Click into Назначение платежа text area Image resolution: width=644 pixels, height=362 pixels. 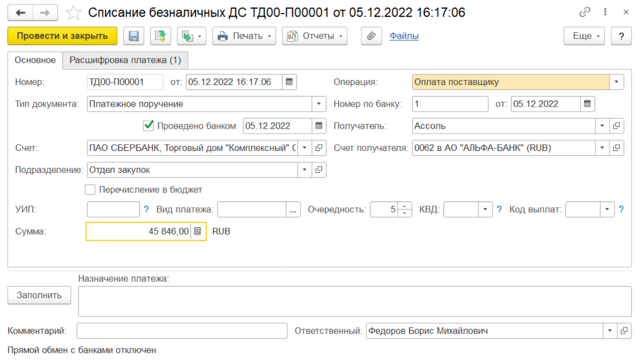point(354,301)
